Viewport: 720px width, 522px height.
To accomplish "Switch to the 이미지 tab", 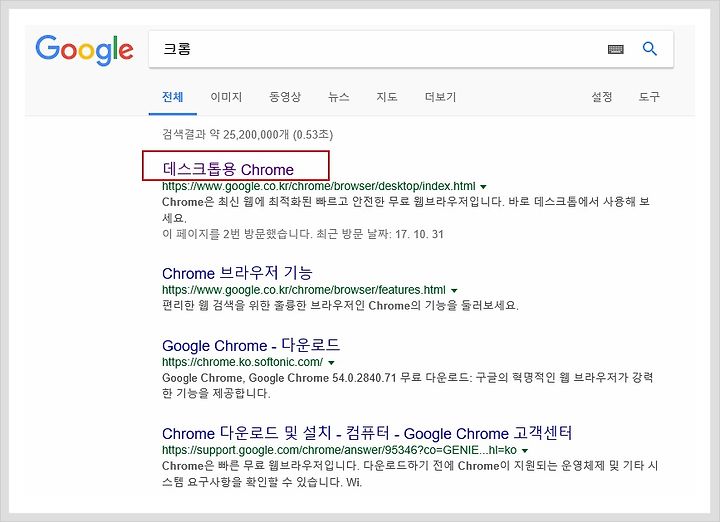I will coord(226,97).
